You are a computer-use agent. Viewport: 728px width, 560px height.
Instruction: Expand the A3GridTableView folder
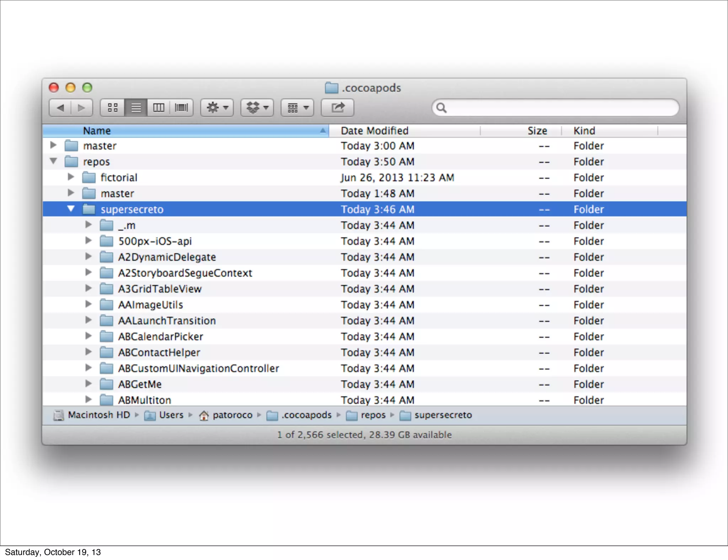click(89, 288)
